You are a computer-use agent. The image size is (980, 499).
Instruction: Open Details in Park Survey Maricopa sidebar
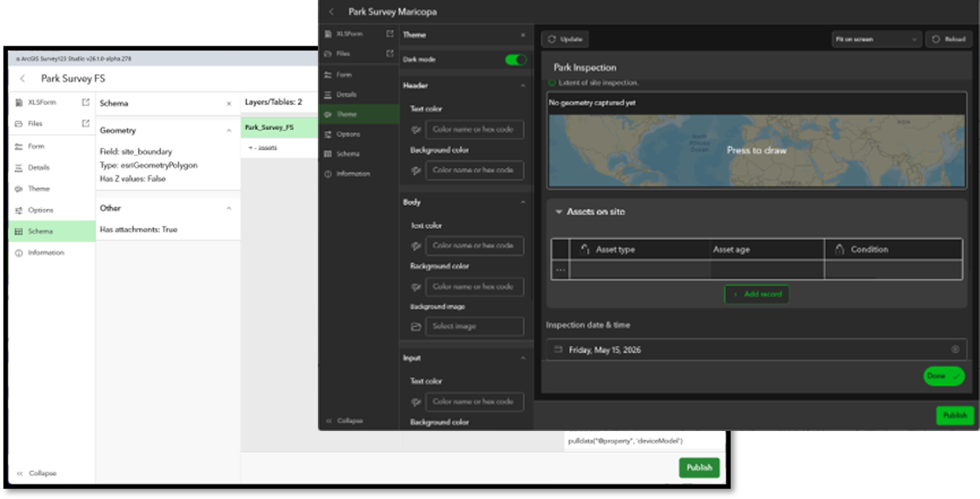coord(359,95)
